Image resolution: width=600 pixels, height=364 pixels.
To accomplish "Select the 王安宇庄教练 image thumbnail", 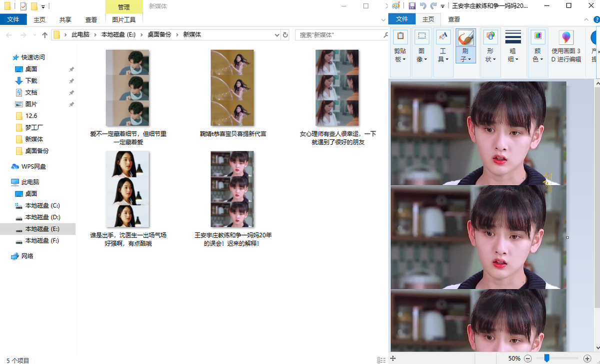I will tap(232, 189).
